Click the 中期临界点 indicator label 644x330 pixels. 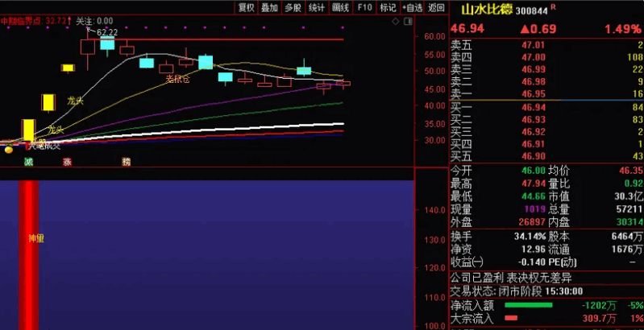[36, 21]
